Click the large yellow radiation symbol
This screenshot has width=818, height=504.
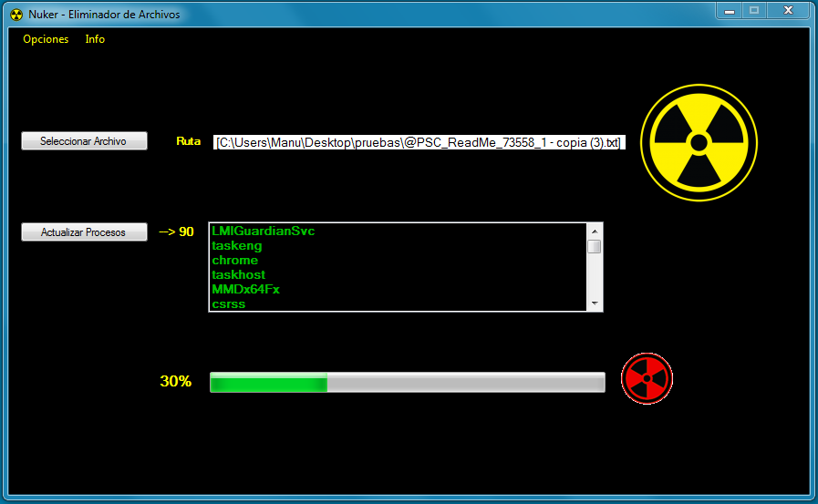click(x=699, y=142)
